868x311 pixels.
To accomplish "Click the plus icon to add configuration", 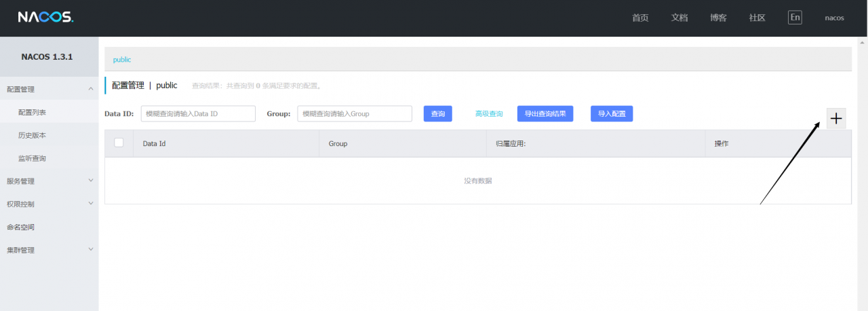I will tap(836, 118).
